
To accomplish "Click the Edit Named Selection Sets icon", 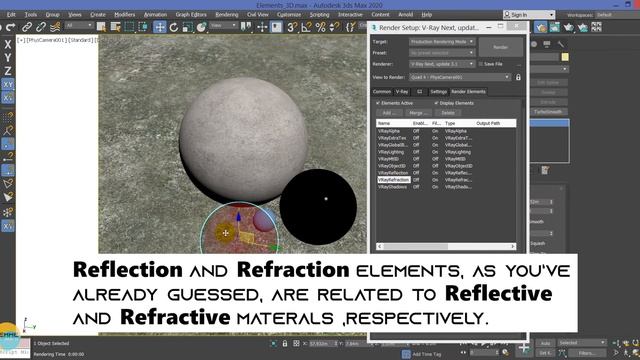I will [x=351, y=27].
